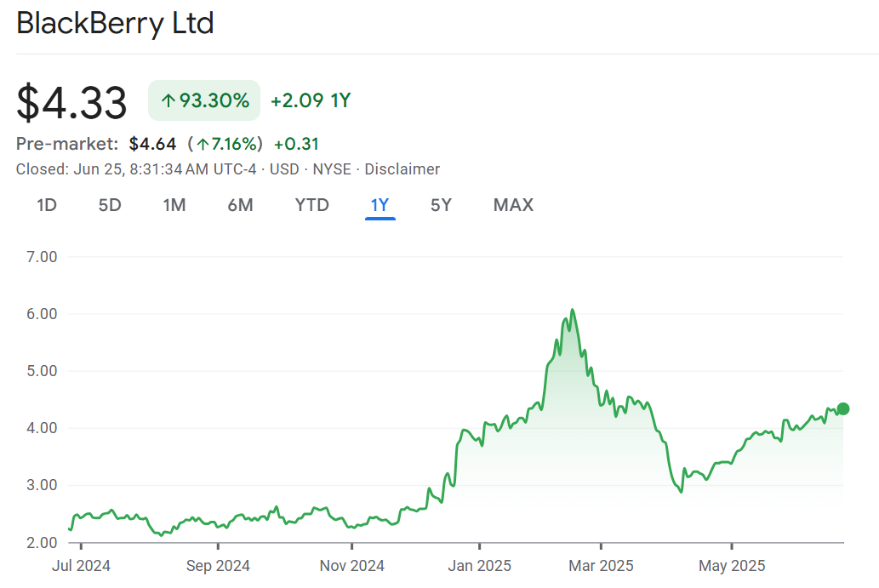
Task: Click the Mar 2025 x-axis label
Action: (601, 566)
